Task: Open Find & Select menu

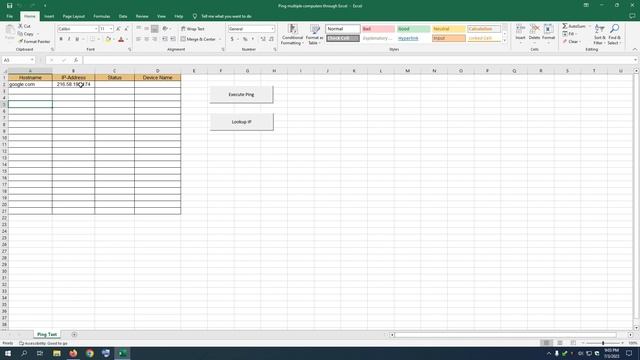Action: tap(614, 34)
